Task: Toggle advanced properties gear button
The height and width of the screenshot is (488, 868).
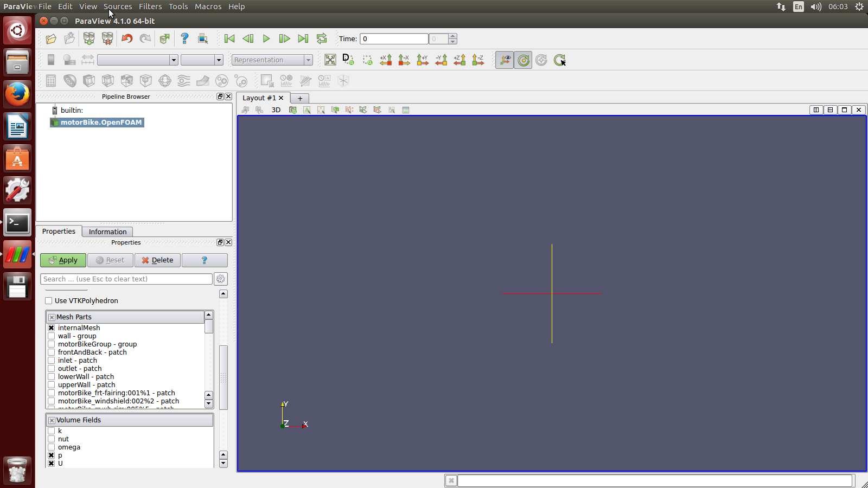Action: (221, 279)
